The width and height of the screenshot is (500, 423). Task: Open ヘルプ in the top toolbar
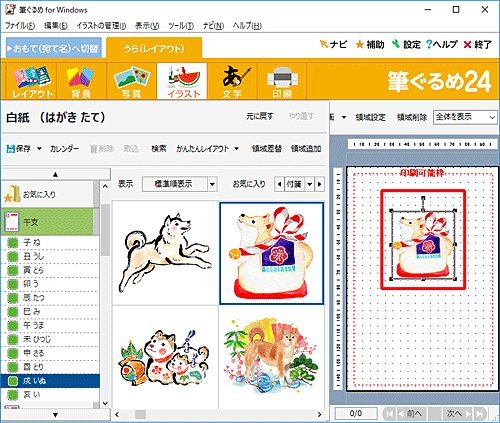click(442, 44)
